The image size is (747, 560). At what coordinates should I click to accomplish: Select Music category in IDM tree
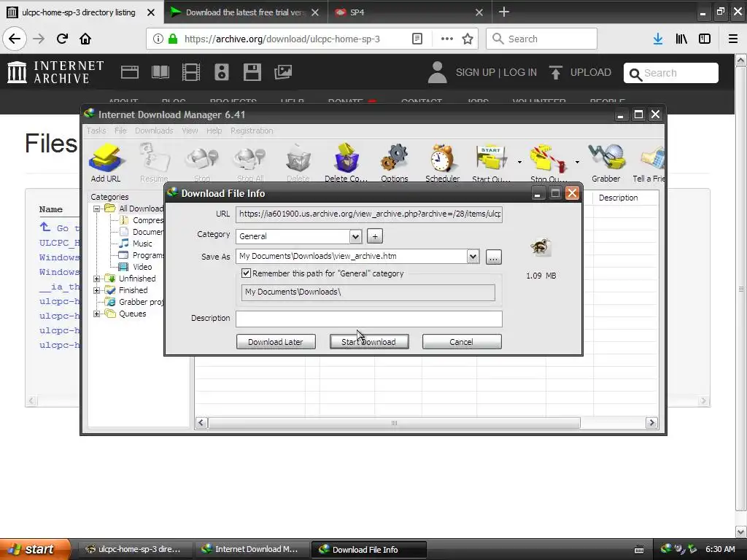click(142, 244)
